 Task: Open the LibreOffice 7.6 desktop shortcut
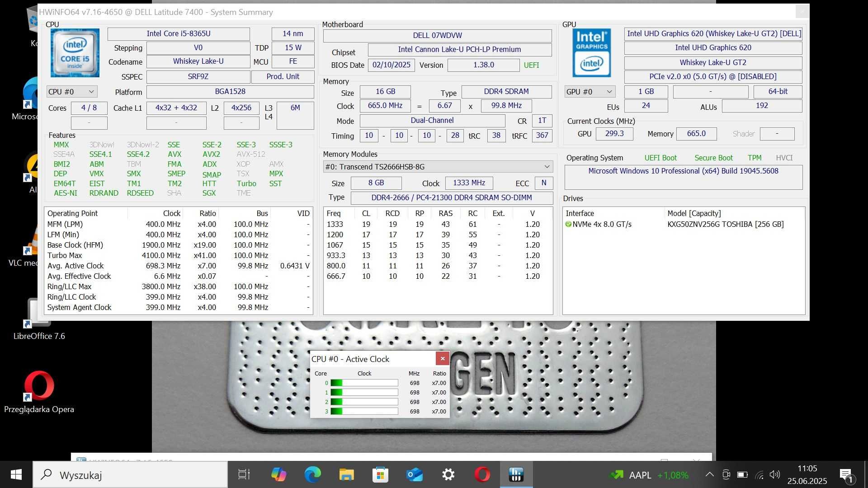39,319
